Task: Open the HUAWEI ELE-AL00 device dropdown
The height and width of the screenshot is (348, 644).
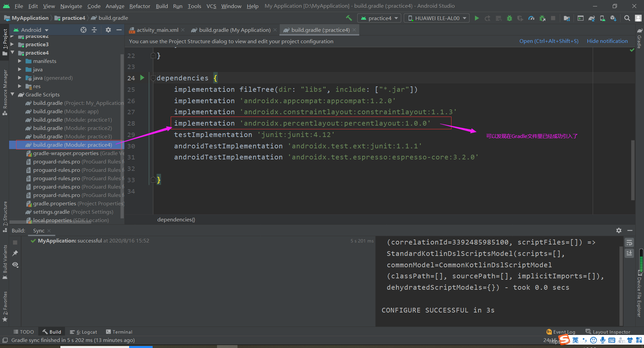Action: point(437,18)
